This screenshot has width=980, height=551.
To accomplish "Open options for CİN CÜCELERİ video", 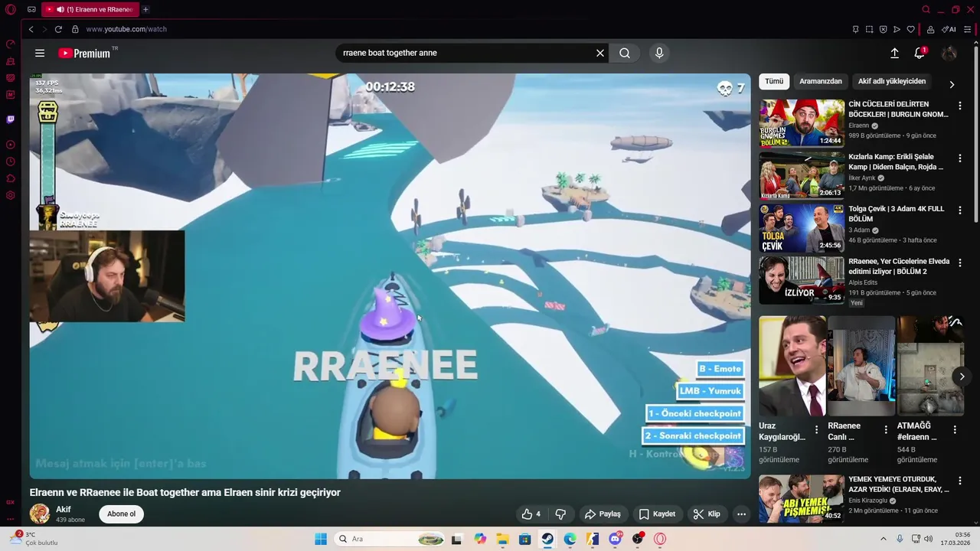I will click(x=960, y=106).
